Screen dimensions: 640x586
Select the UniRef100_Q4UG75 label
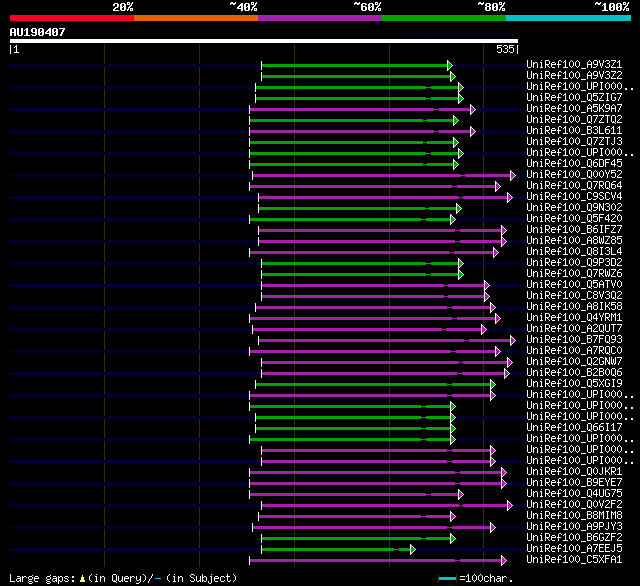pyautogui.click(x=574, y=494)
